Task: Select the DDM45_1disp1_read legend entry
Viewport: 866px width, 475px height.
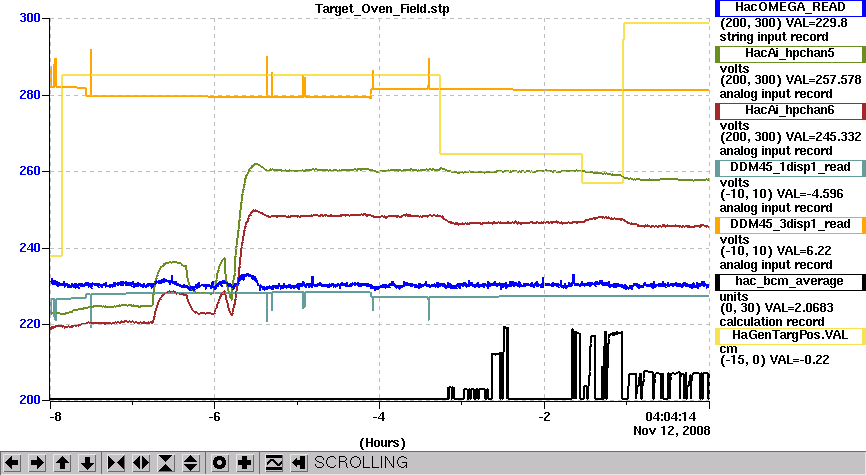Action: coord(790,167)
